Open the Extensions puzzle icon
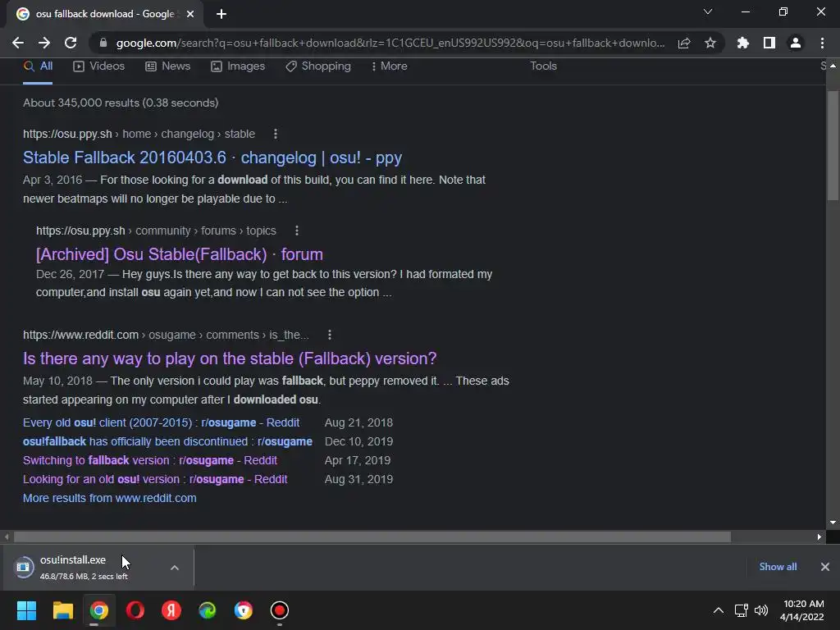The width and height of the screenshot is (840, 630). (x=743, y=43)
